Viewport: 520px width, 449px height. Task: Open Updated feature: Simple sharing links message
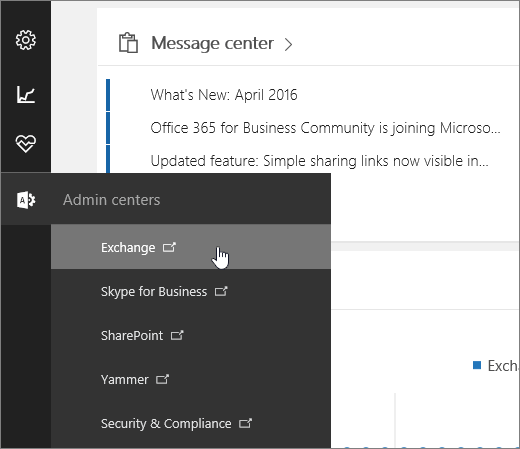click(319, 161)
